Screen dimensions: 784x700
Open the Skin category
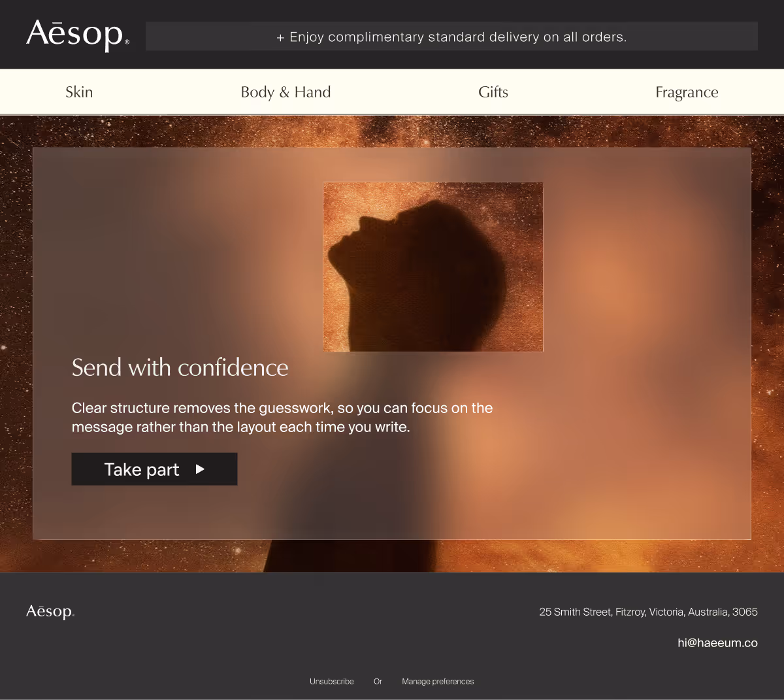tap(79, 92)
